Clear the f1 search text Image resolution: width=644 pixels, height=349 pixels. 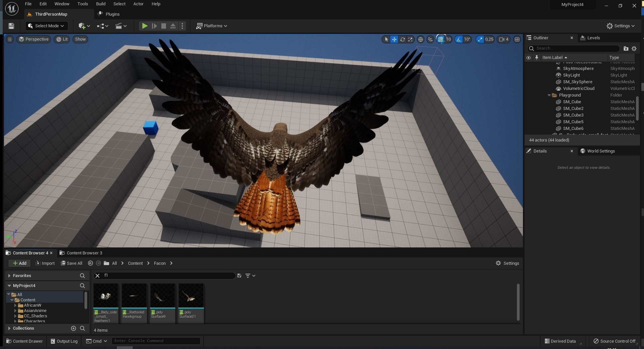[x=97, y=276]
